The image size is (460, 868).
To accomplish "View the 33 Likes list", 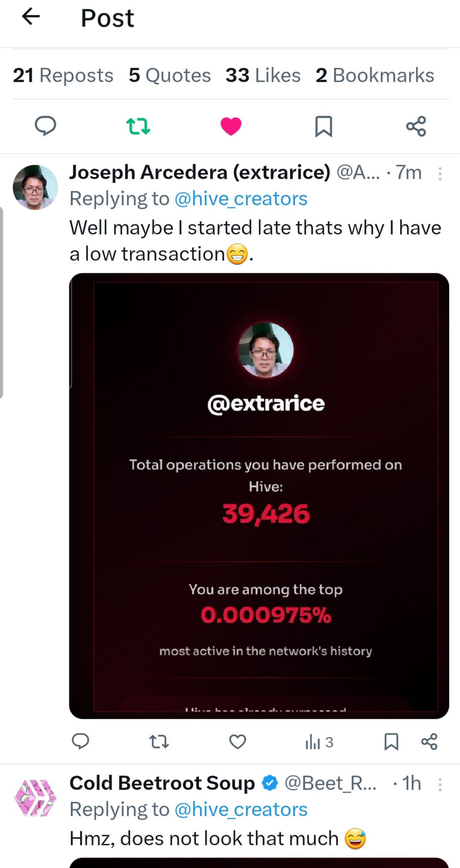I will (263, 75).
